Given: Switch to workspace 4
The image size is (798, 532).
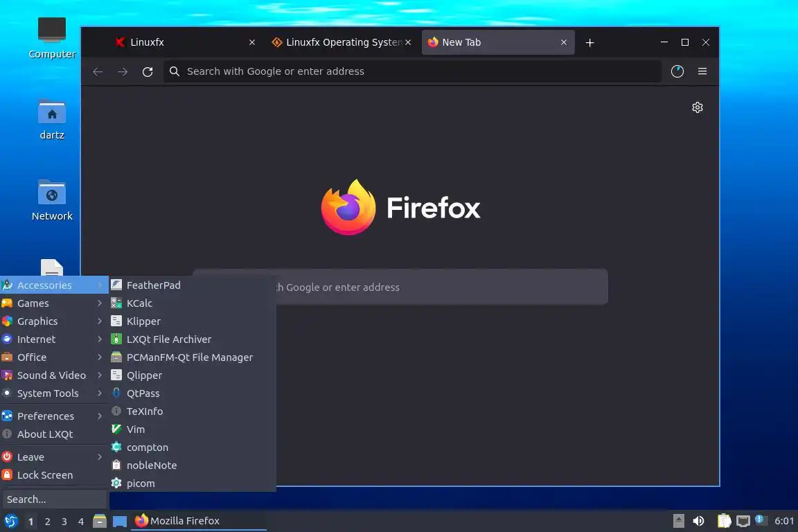Looking at the screenshot, I should [x=81, y=522].
